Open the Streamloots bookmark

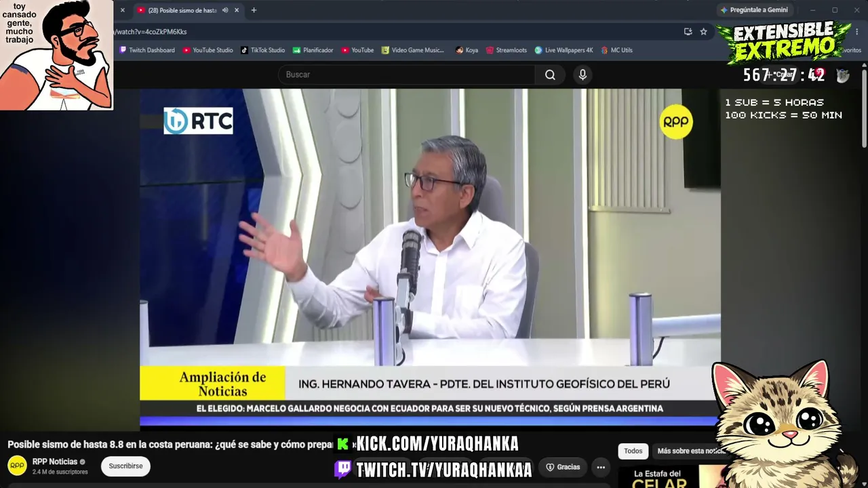click(506, 50)
